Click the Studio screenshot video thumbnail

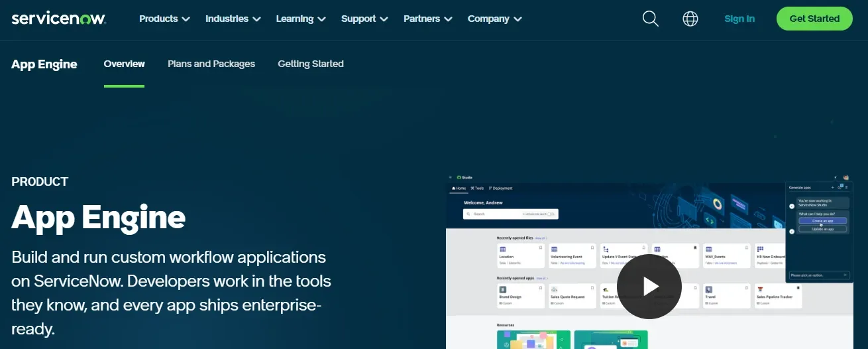tap(649, 261)
